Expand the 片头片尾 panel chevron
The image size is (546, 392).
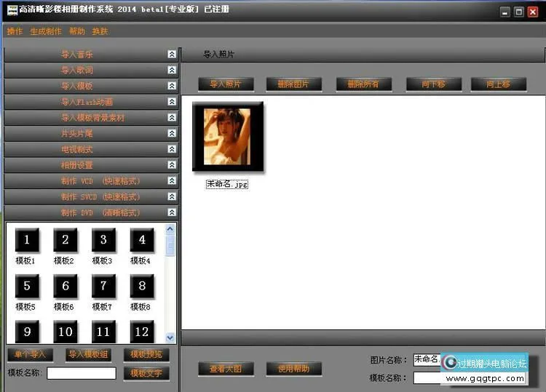(172, 133)
